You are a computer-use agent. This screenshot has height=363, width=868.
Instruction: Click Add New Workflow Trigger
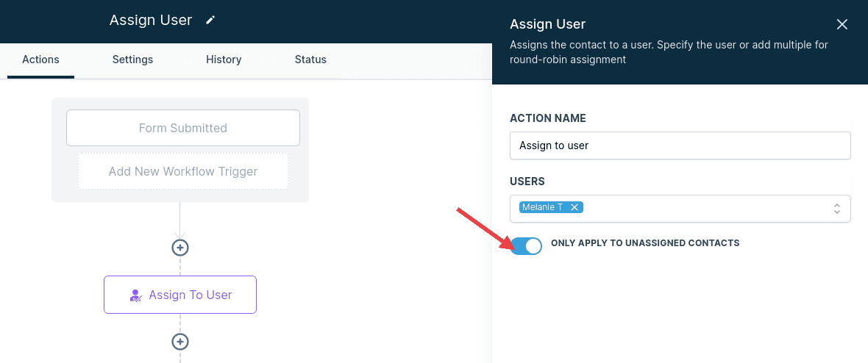click(182, 171)
